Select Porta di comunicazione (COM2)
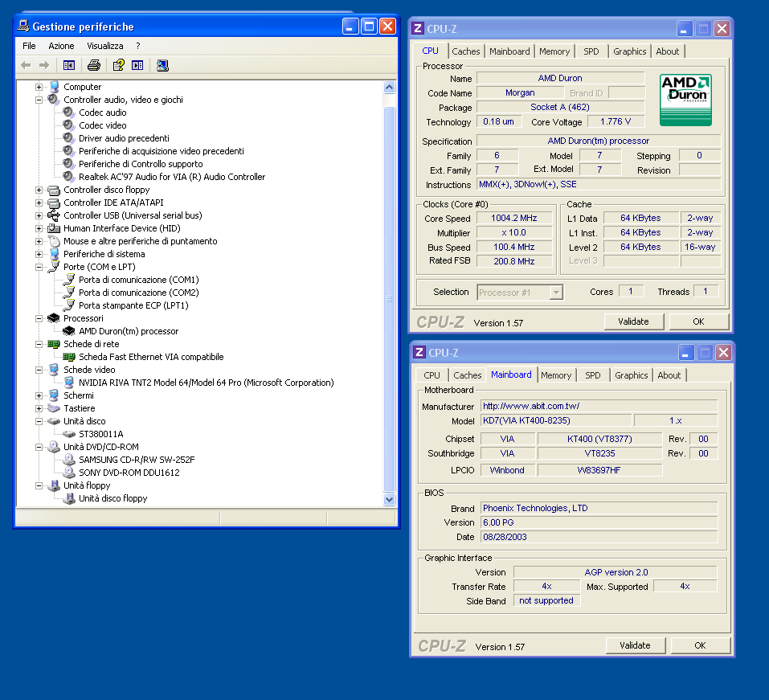769x700 pixels. pyautogui.click(x=139, y=293)
